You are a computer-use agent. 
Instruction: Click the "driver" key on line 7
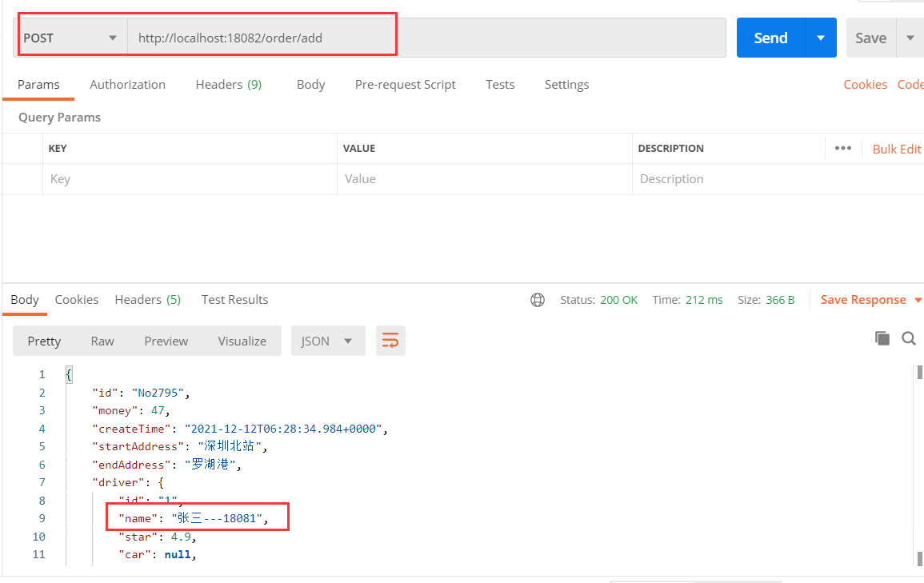[x=118, y=482]
